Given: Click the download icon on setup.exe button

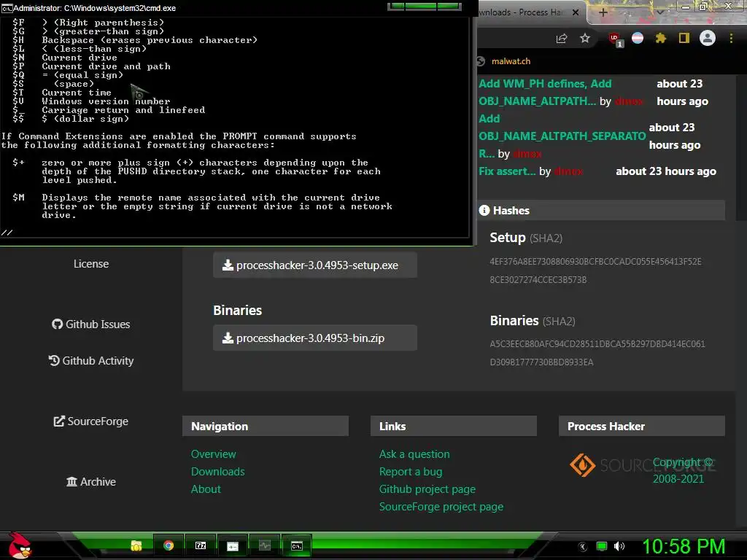Looking at the screenshot, I should [228, 265].
